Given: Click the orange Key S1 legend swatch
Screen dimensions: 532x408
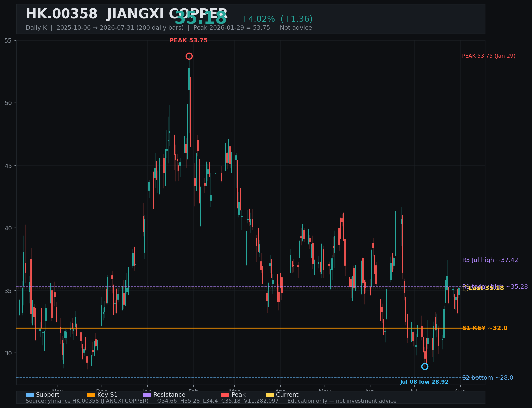Looking at the screenshot, I should [x=91, y=395].
